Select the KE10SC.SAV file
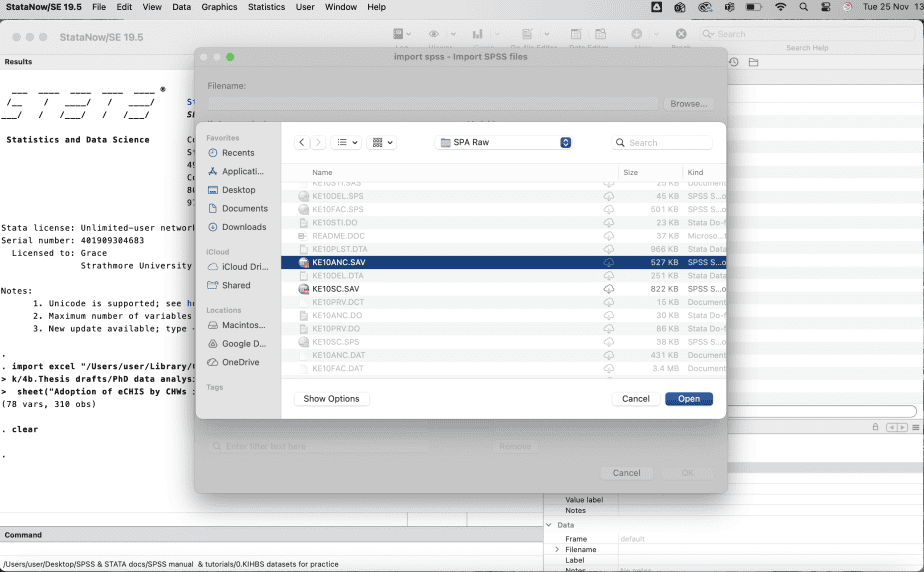This screenshot has height=572, width=924. (x=335, y=289)
